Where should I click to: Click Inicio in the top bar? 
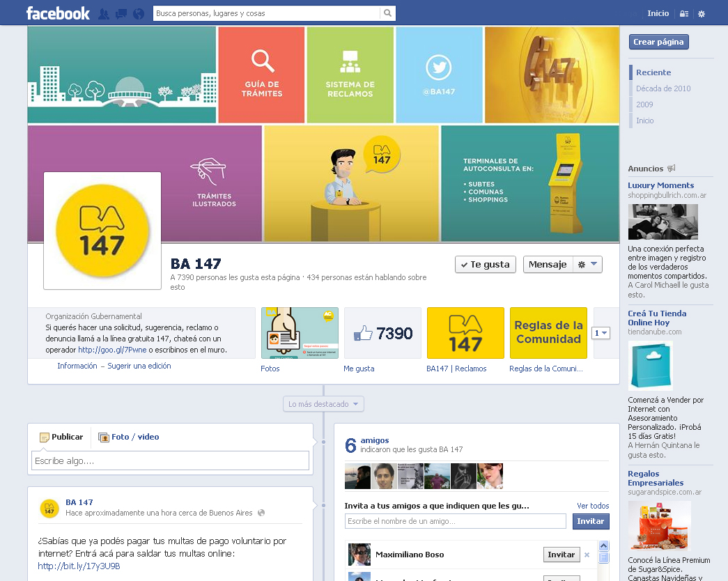pyautogui.click(x=658, y=13)
